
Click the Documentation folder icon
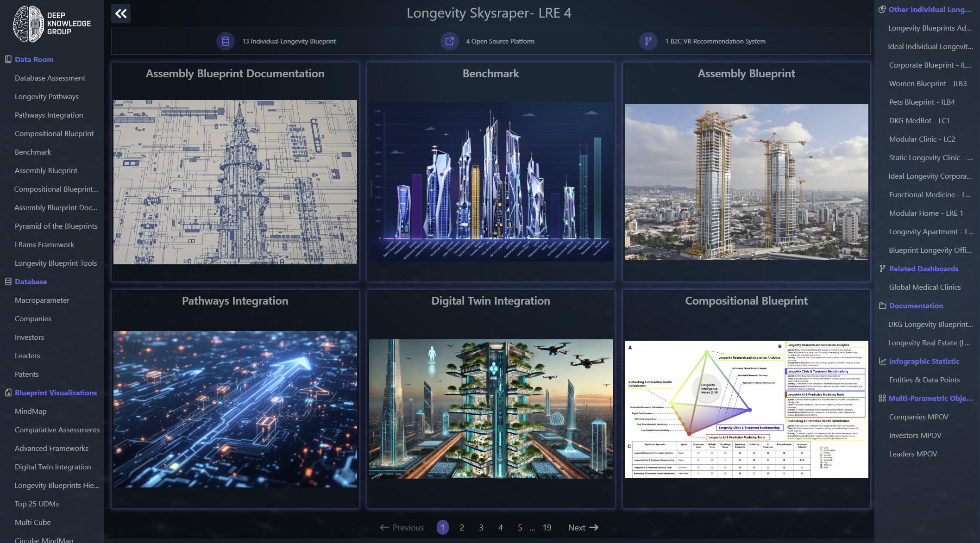882,306
